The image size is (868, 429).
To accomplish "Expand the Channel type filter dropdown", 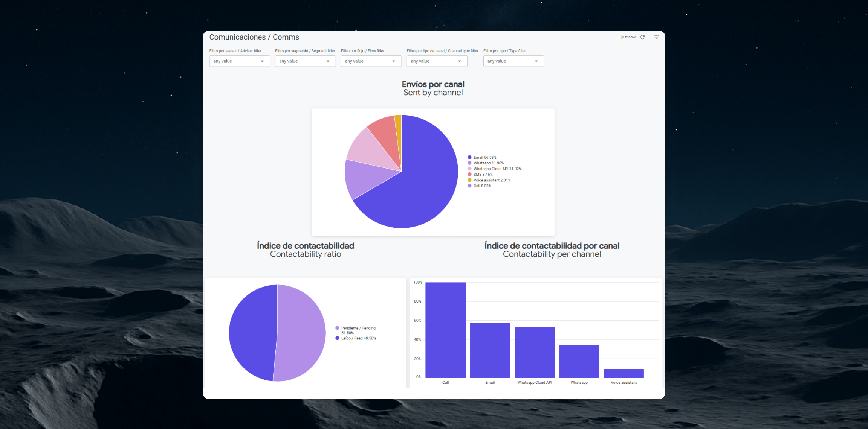I will tap(437, 61).
